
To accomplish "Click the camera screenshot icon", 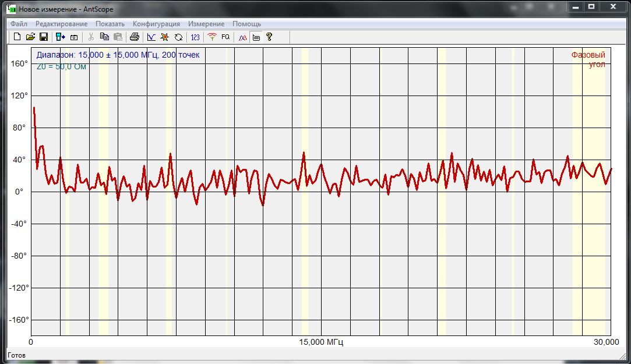I will click(74, 37).
